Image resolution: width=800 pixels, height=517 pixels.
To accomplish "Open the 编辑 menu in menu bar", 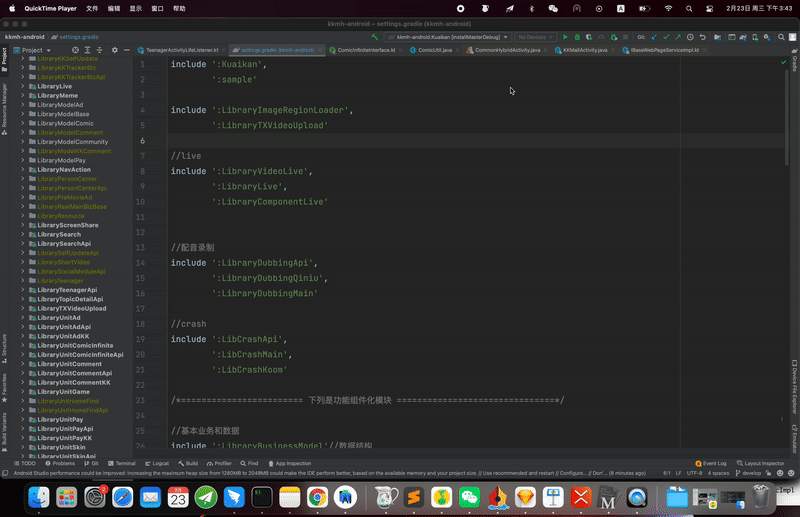I will point(114,8).
